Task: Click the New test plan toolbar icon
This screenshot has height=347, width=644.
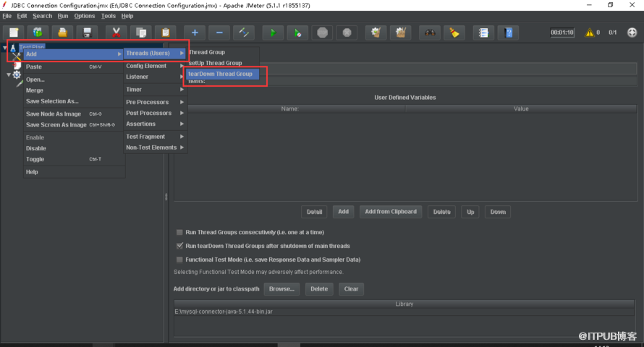Action: (14, 33)
